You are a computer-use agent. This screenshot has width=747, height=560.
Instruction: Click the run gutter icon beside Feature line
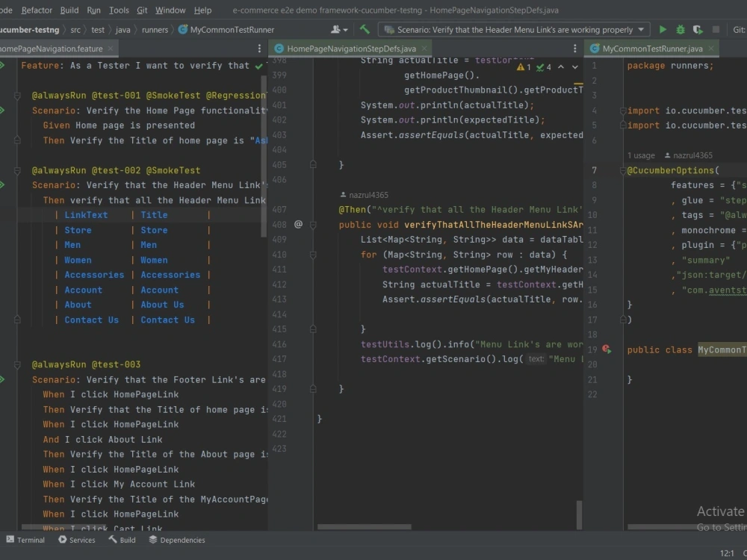coord(3,66)
